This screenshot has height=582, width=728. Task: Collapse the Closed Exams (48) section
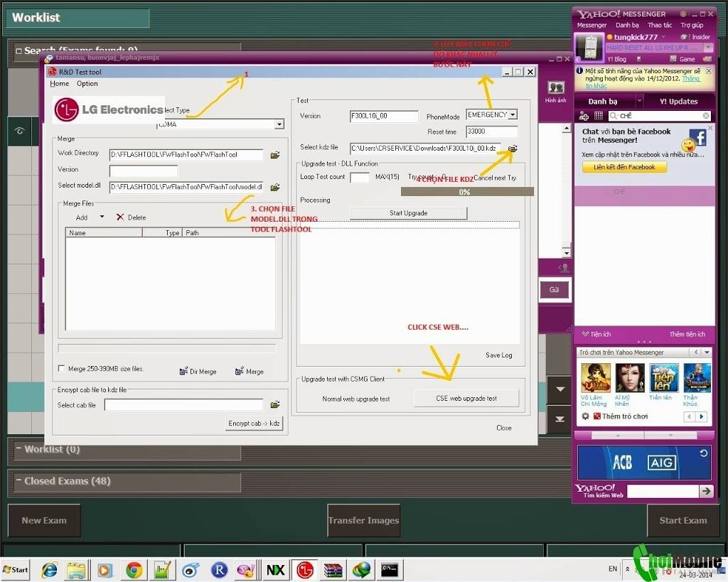point(18,480)
